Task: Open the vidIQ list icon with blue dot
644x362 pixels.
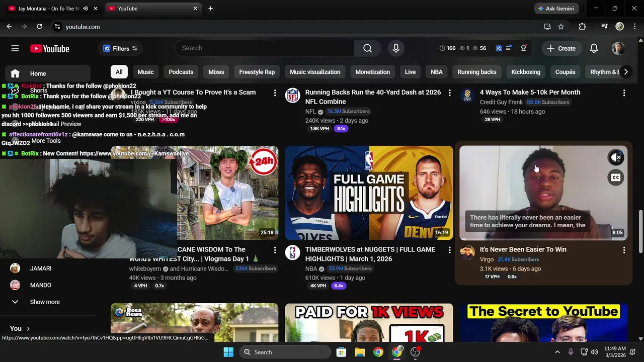Action: click(509, 48)
